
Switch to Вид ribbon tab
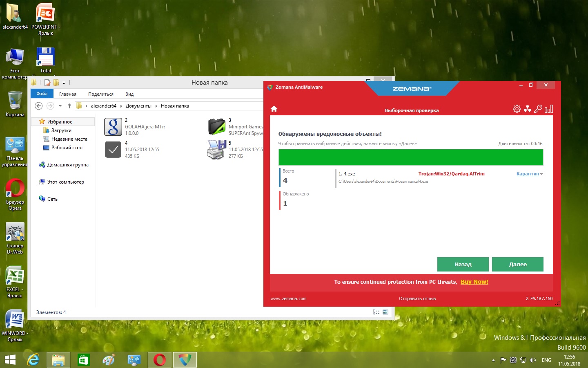coord(129,94)
